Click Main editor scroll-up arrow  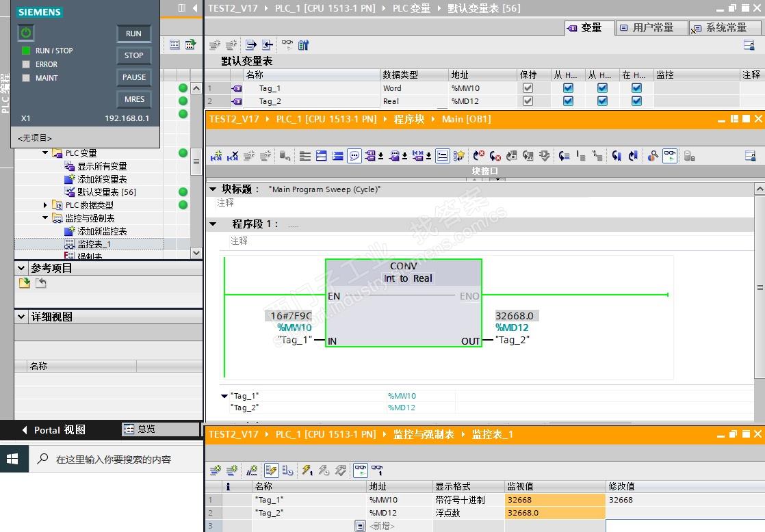point(760,189)
